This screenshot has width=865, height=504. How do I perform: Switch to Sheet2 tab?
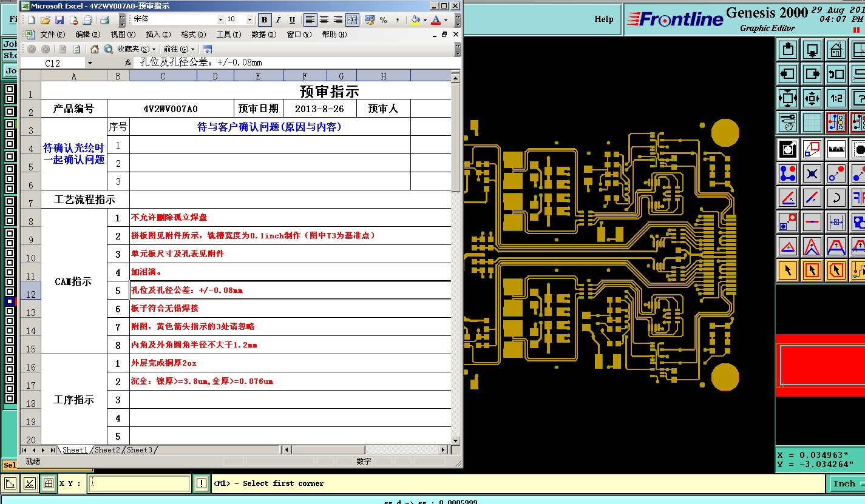[107, 450]
